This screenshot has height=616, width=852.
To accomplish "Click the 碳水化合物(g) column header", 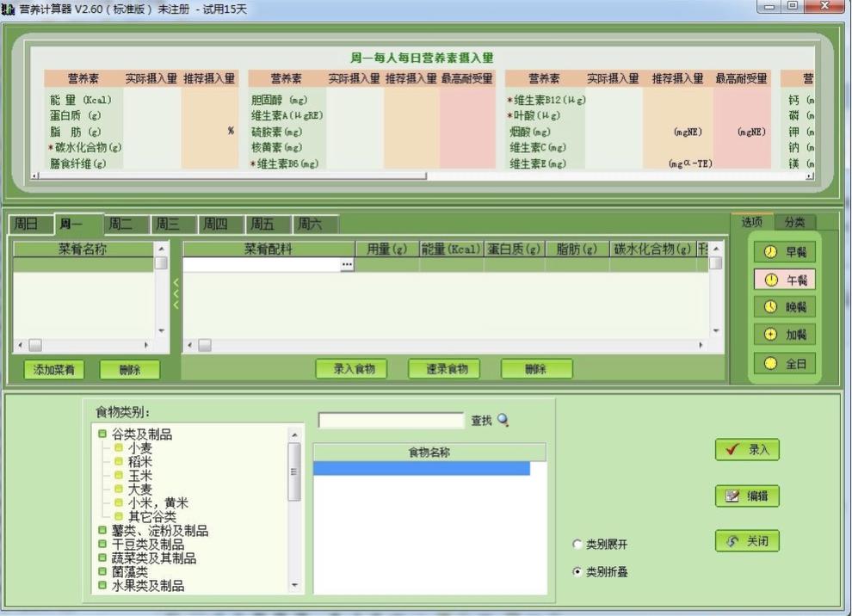I will click(x=652, y=249).
